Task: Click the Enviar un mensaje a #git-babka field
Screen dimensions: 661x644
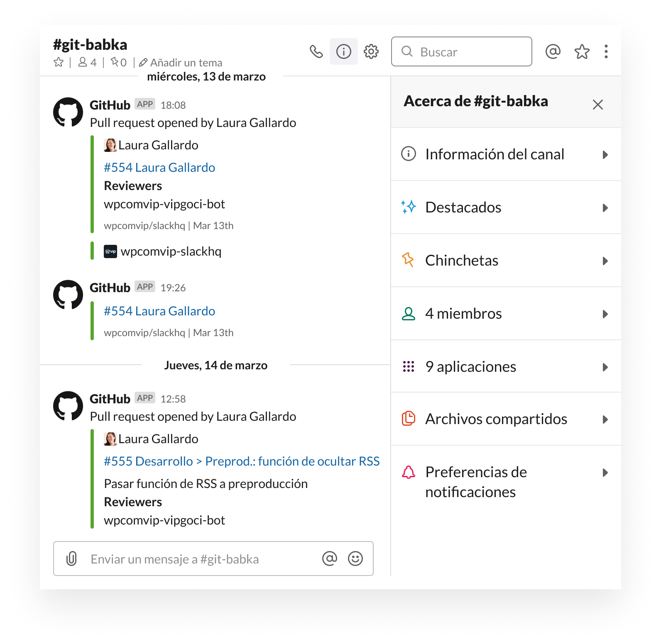Action: tap(213, 559)
